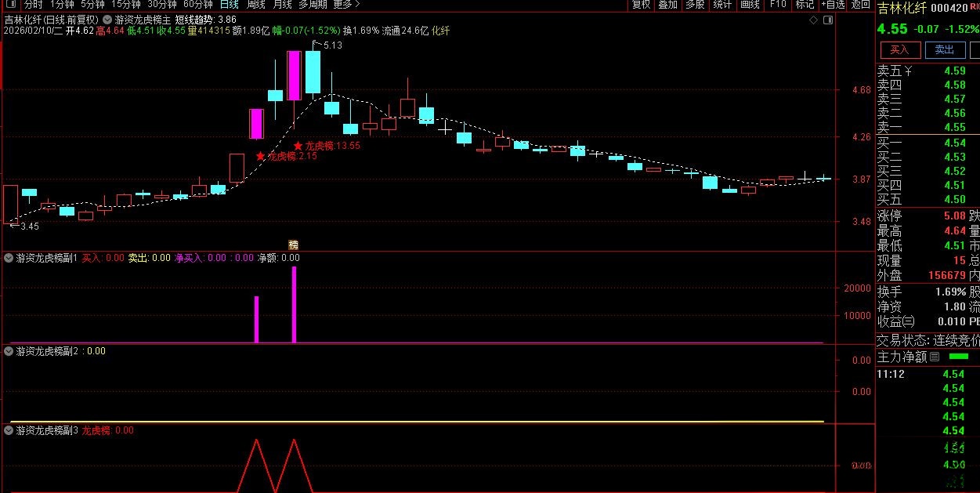Viewport: 980px width, 493px height.
Task: Click the panel icon left of 分时
Action: pos(9,5)
